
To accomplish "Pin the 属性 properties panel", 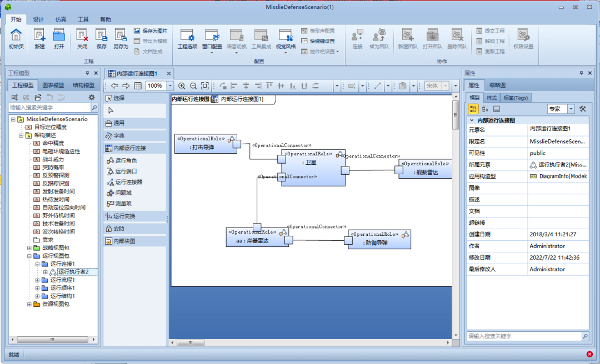I will [x=581, y=73].
